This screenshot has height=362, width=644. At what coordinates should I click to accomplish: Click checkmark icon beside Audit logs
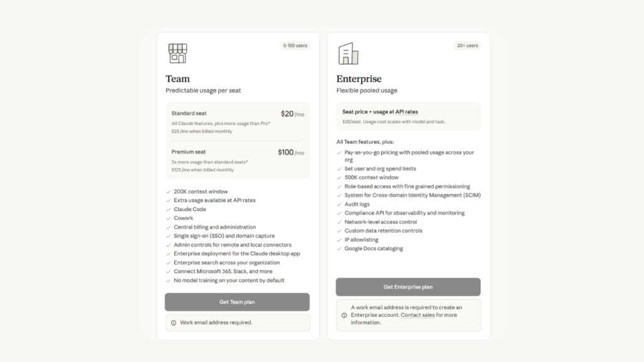tap(339, 204)
